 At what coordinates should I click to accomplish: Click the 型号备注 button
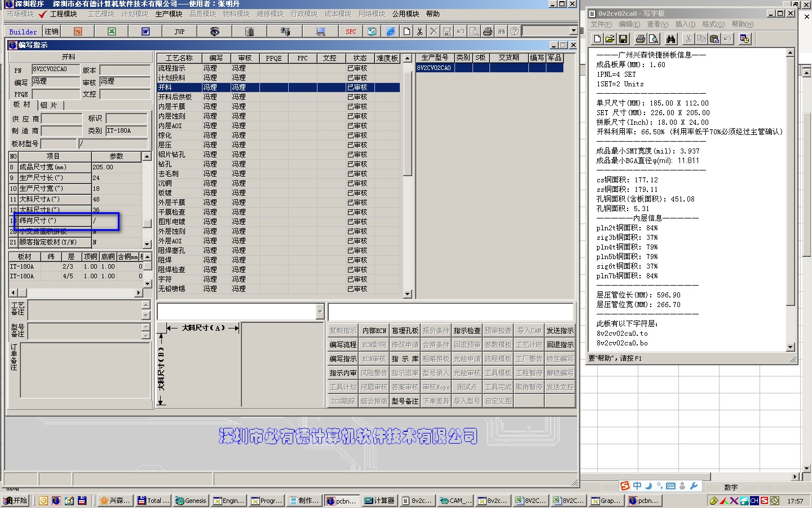tap(405, 401)
